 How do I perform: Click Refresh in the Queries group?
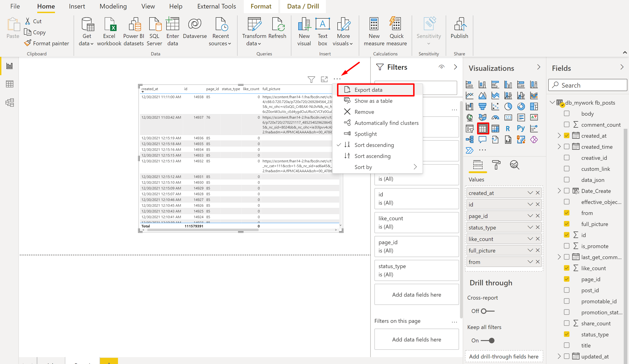[x=277, y=28]
